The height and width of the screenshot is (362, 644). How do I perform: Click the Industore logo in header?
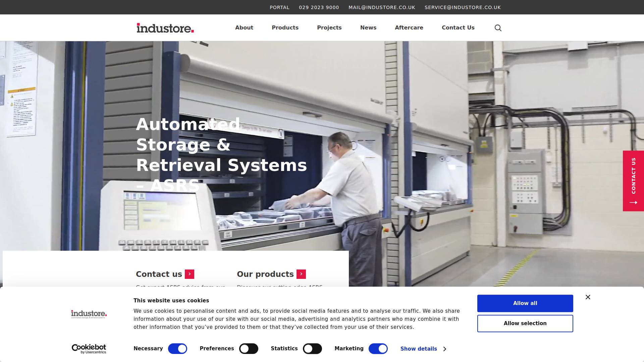pyautogui.click(x=165, y=28)
